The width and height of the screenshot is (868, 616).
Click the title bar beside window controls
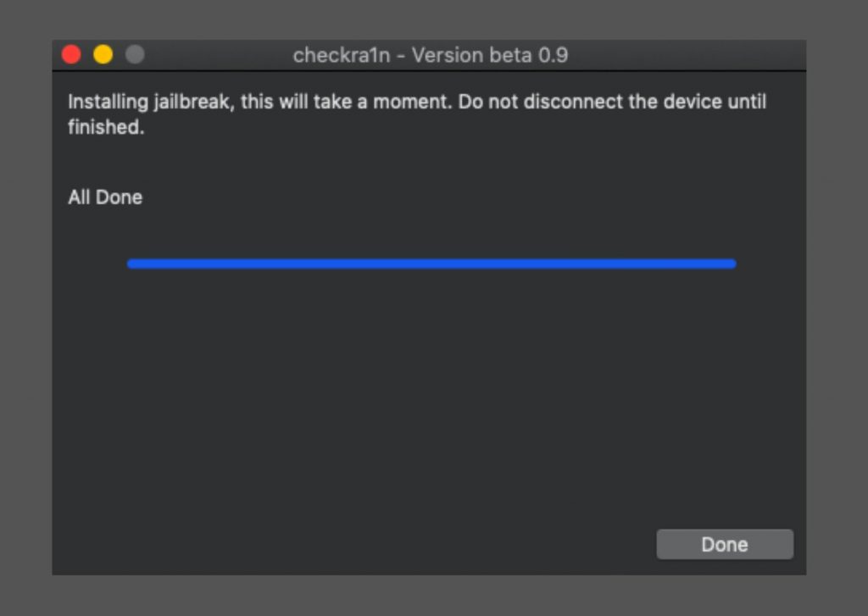tap(216, 55)
